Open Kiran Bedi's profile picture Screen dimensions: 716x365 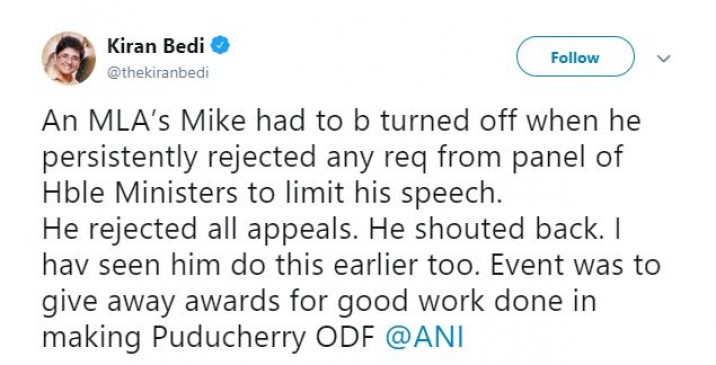tap(69, 58)
